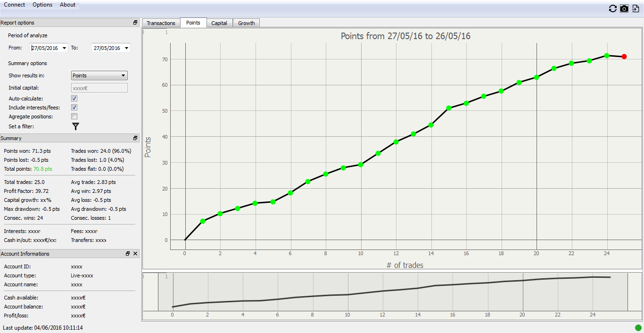Viewport: 644px width, 333px height.
Task: Open the filter funnel icon
Action: point(75,126)
